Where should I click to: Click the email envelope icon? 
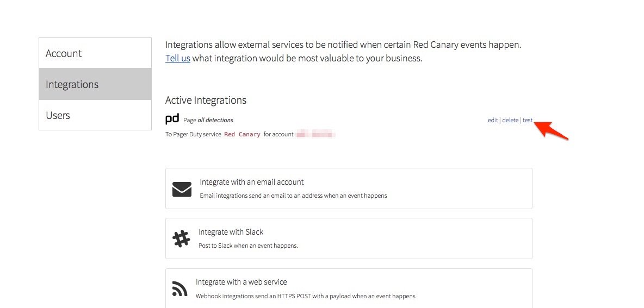182,189
